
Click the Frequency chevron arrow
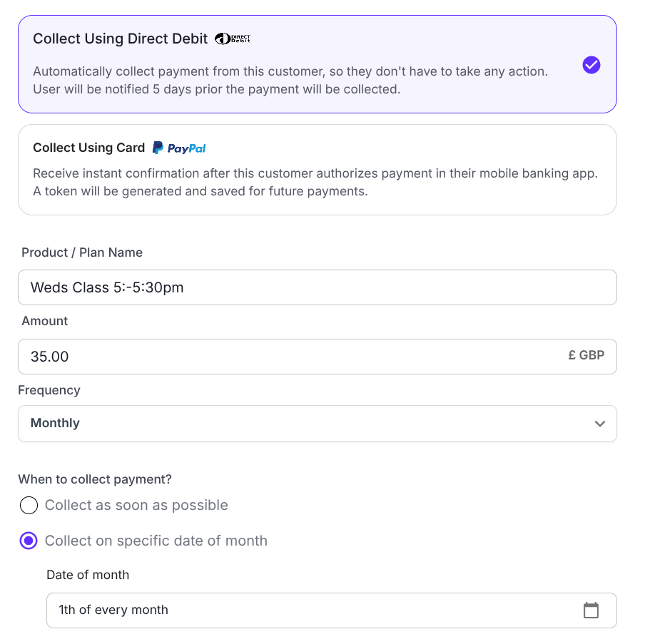pyautogui.click(x=599, y=424)
